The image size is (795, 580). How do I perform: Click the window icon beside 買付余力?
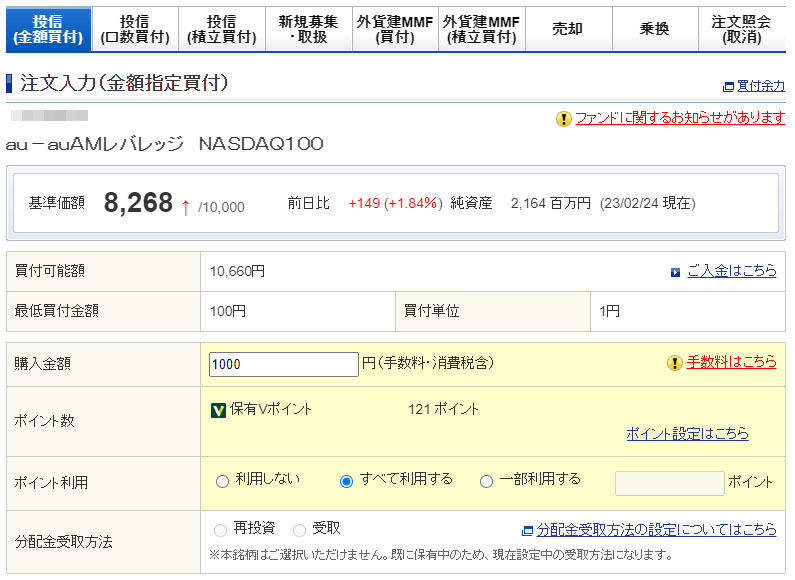(727, 87)
